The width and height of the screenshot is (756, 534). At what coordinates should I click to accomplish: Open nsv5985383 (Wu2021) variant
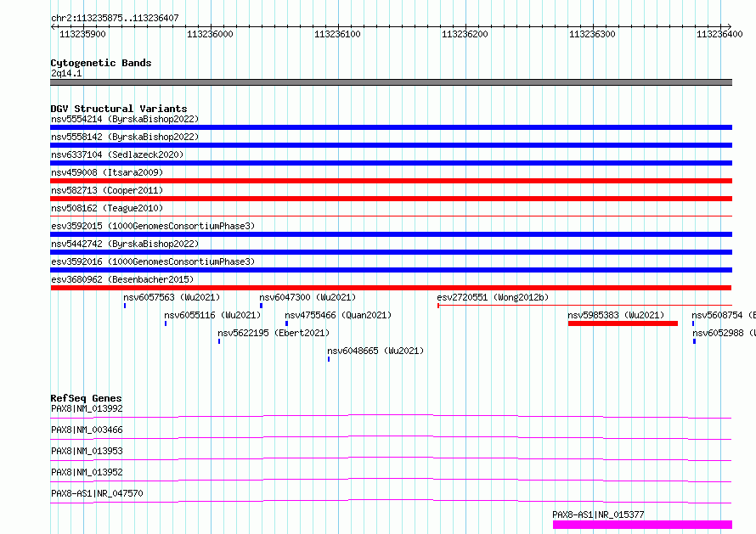[x=616, y=315]
